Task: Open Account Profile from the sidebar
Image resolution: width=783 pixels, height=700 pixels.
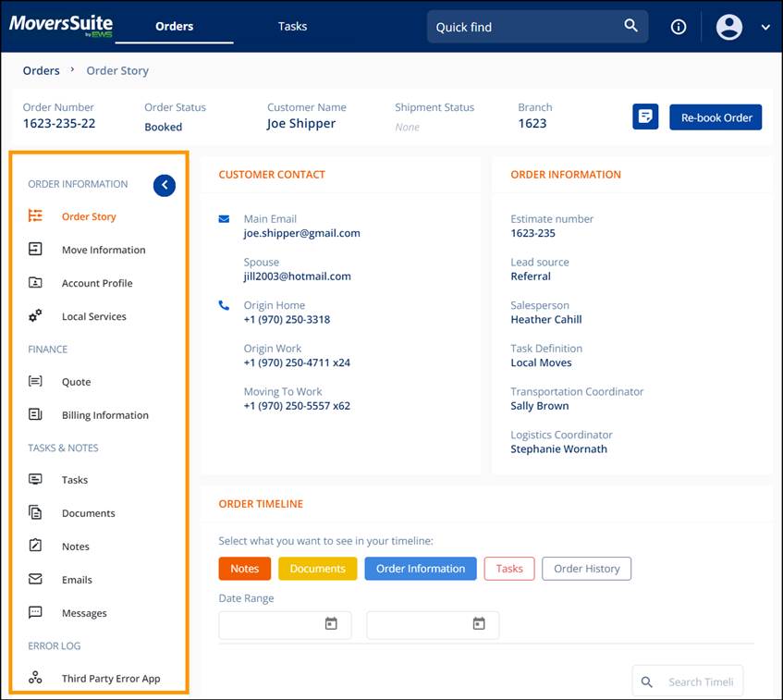Action: tap(95, 283)
